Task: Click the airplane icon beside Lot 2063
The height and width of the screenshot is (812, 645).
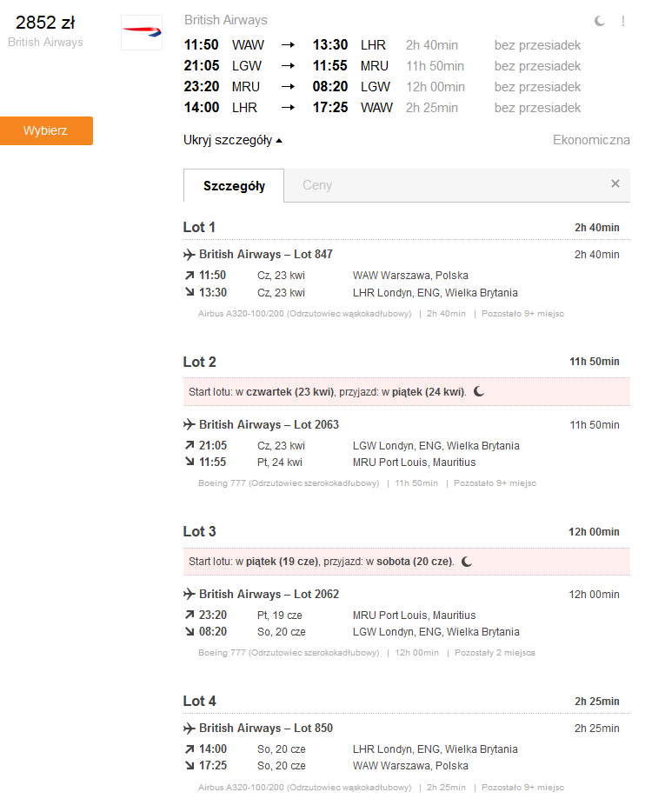Action: pyautogui.click(x=189, y=424)
